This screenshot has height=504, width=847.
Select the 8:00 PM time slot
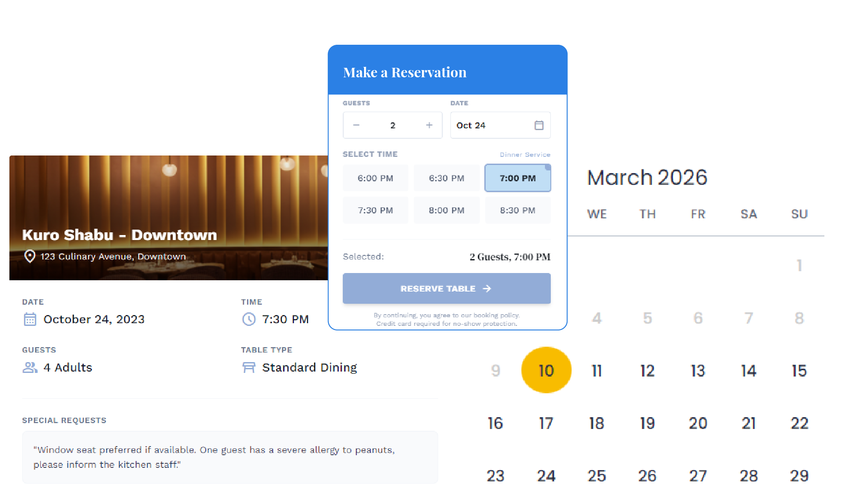tap(446, 210)
